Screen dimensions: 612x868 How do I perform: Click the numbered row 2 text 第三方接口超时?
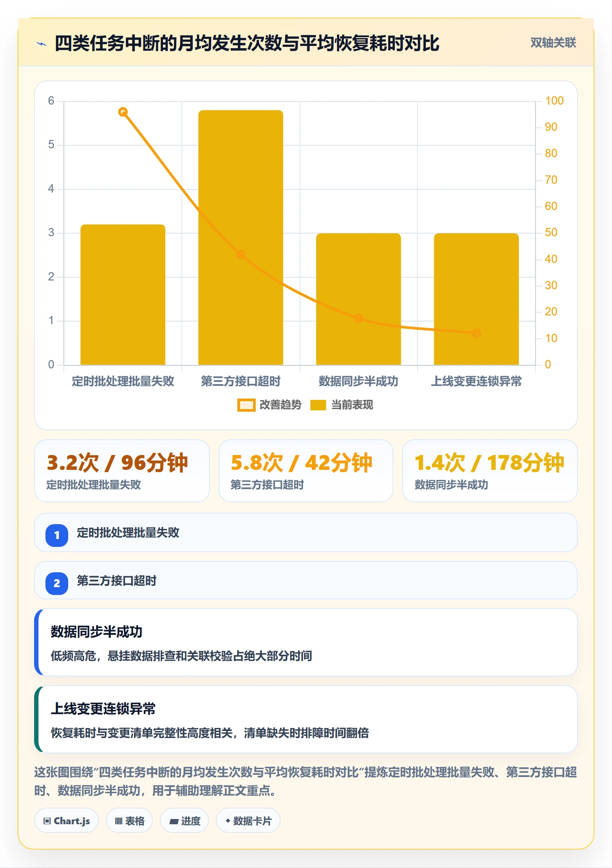[x=117, y=581]
